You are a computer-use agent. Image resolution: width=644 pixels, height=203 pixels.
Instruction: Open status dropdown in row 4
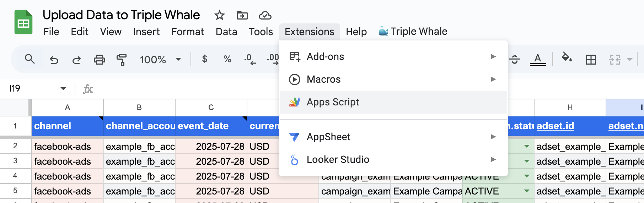[x=526, y=176]
